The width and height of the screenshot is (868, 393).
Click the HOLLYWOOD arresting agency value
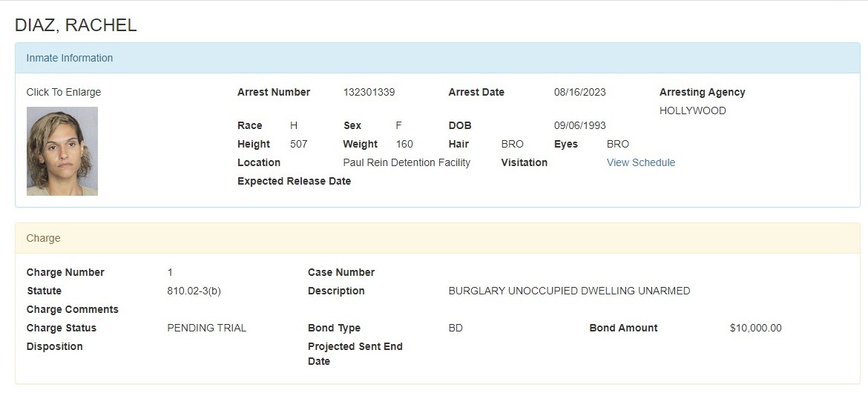pos(692,110)
